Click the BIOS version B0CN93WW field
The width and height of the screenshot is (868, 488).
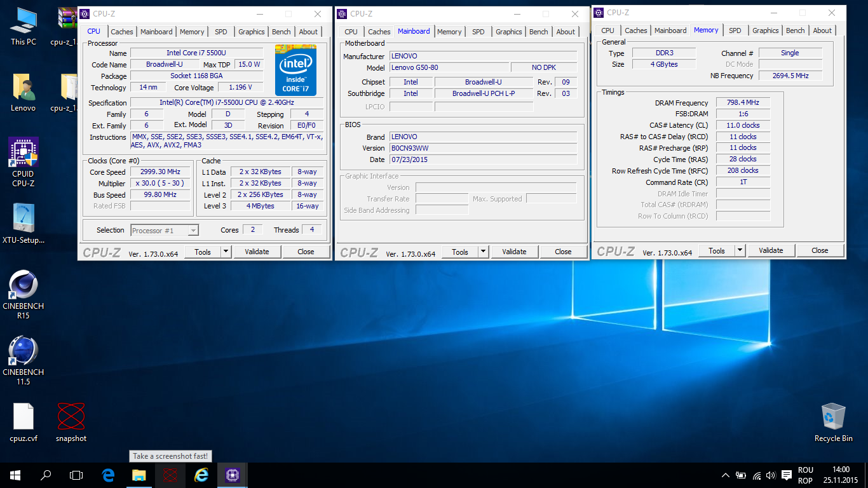(x=483, y=148)
